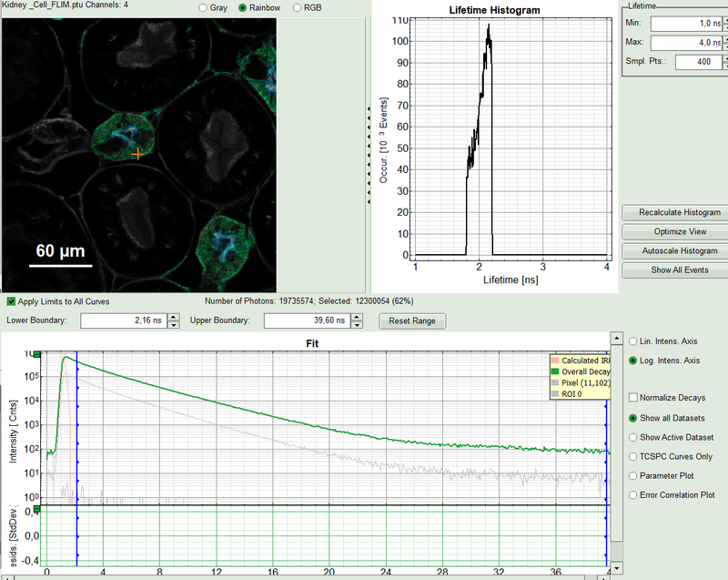Switch to Lin. Intens. Axis
Image resolution: width=728 pixels, height=580 pixels.
(633, 341)
